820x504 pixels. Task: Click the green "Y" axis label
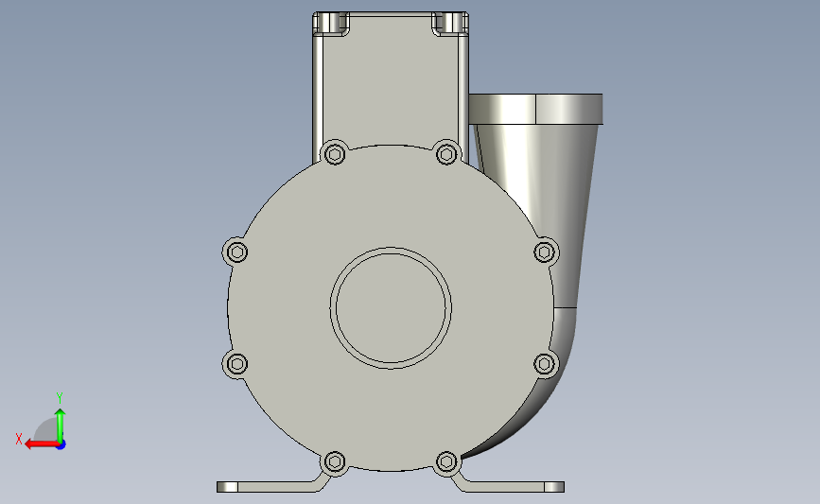tap(60, 398)
